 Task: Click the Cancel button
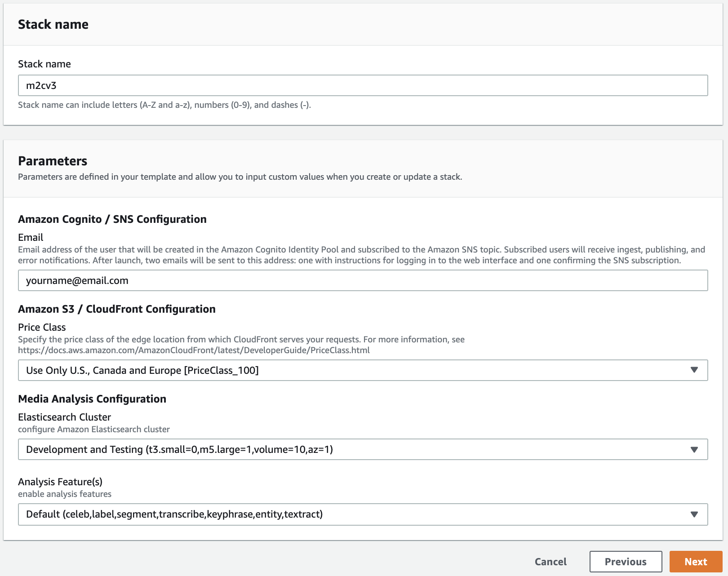point(550,562)
